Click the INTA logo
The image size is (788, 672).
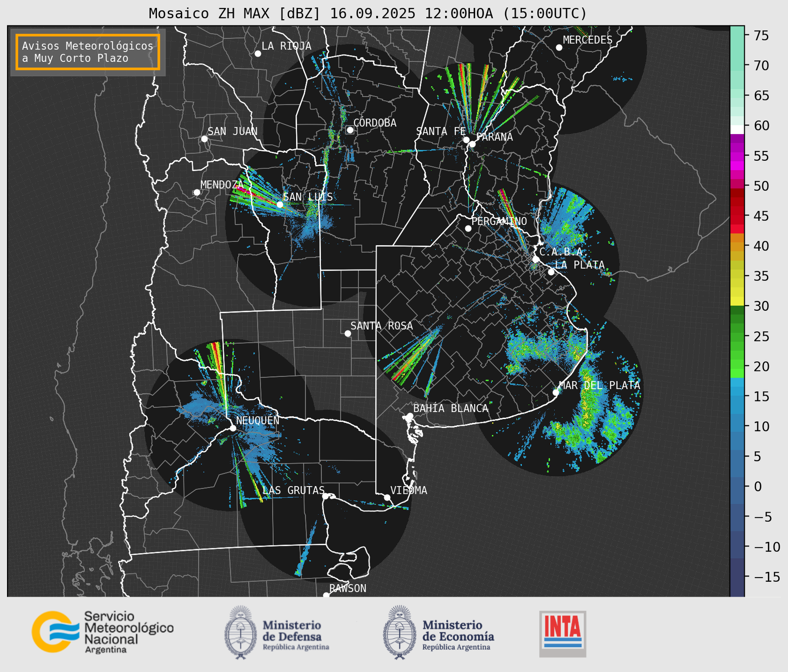click(x=562, y=634)
